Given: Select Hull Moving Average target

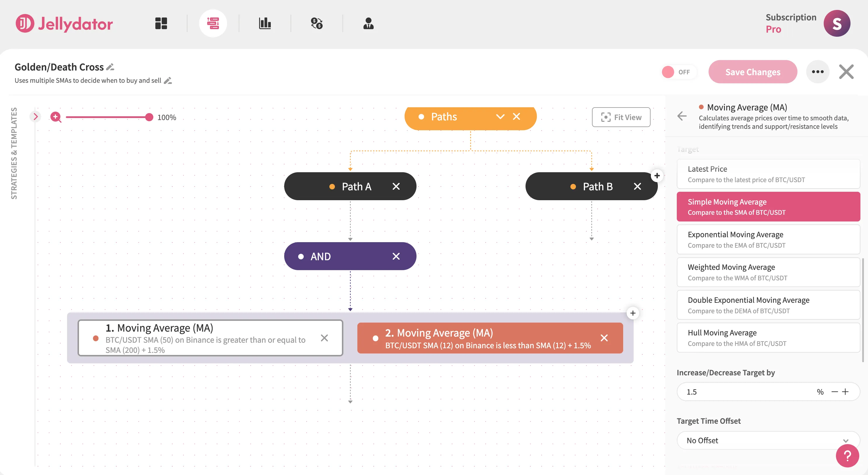Looking at the screenshot, I should tap(768, 337).
